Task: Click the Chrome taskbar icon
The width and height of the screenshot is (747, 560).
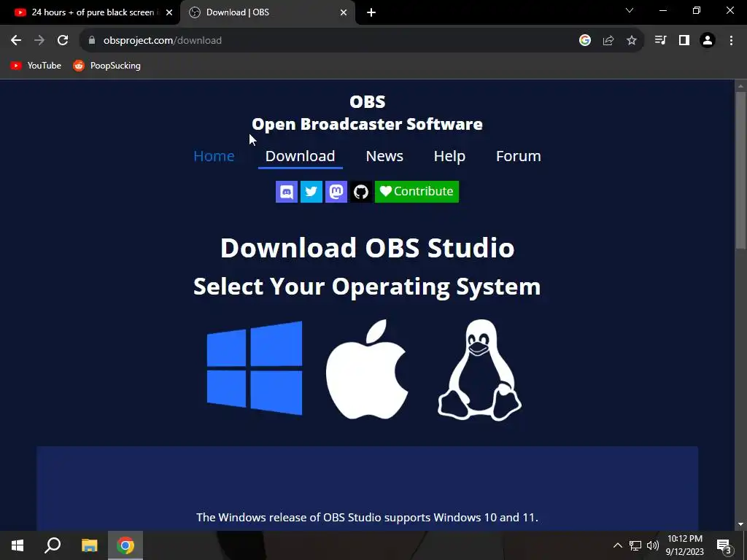Action: 125,545
